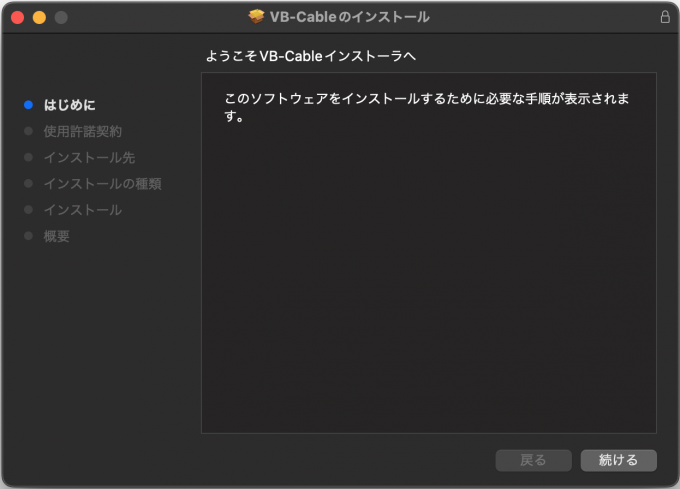Click the lock icon in the title bar

[665, 17]
